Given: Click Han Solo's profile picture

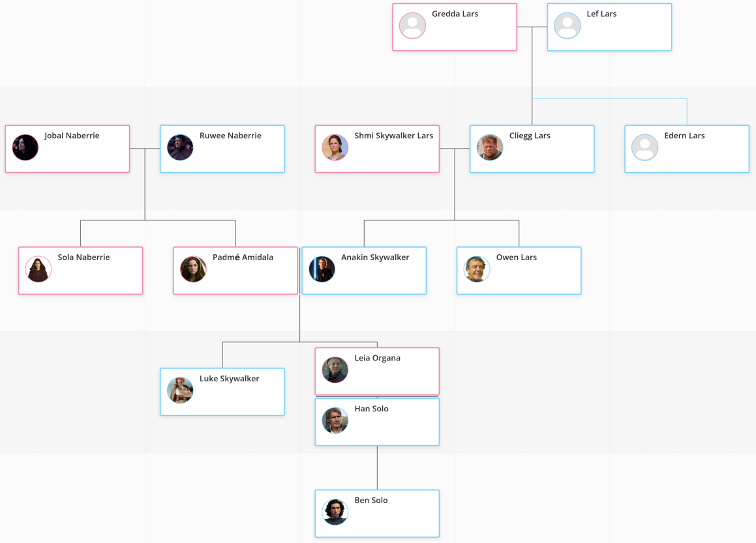Looking at the screenshot, I should coord(335,421).
